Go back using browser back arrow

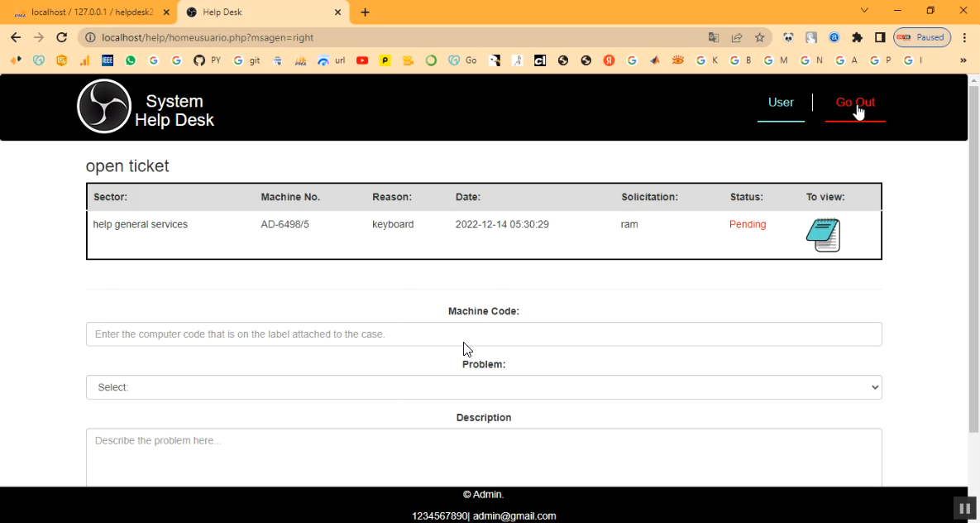tap(16, 37)
